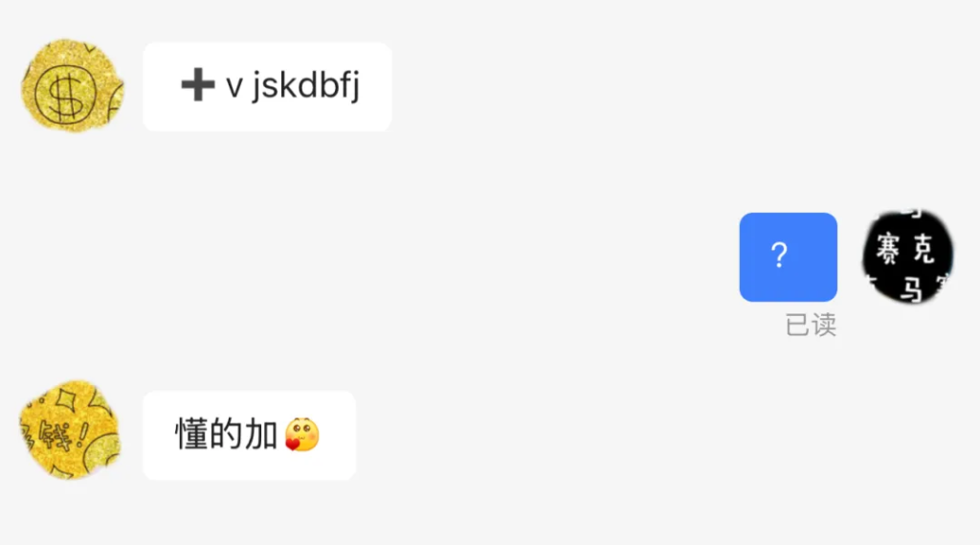The image size is (980, 545).
Task: Click the letter 'v' in first message
Action: (x=234, y=87)
